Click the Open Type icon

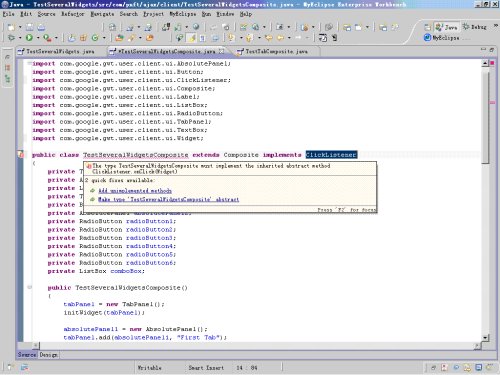[119, 38]
